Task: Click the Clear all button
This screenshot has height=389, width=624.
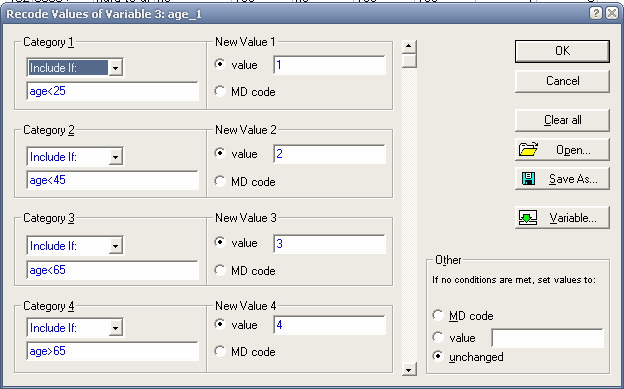Action: (562, 120)
